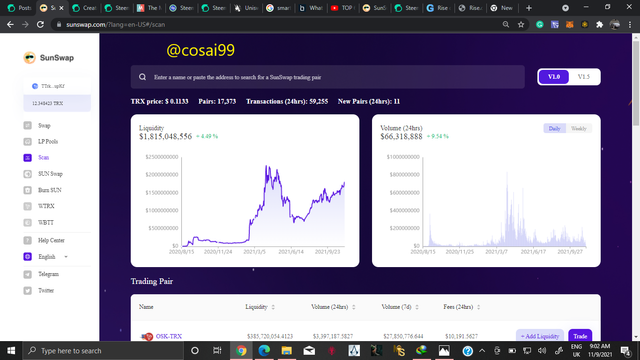Bookmark this page with the star icon
This screenshot has height=360, width=640.
pos(521,24)
